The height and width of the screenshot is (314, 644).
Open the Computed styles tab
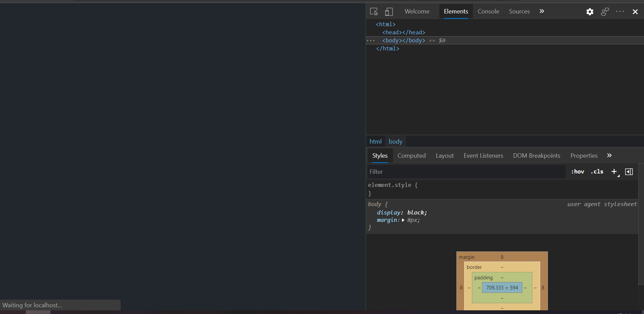411,155
